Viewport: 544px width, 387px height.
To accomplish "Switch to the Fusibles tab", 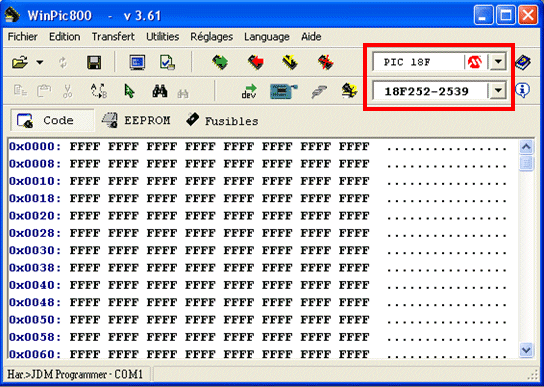I will pyautogui.click(x=222, y=120).
